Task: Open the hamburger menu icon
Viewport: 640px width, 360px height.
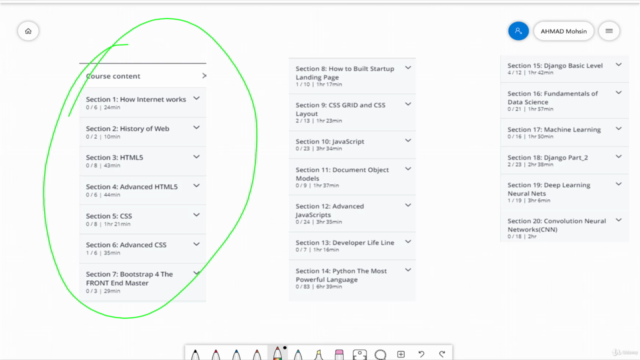Action: pos(609,31)
